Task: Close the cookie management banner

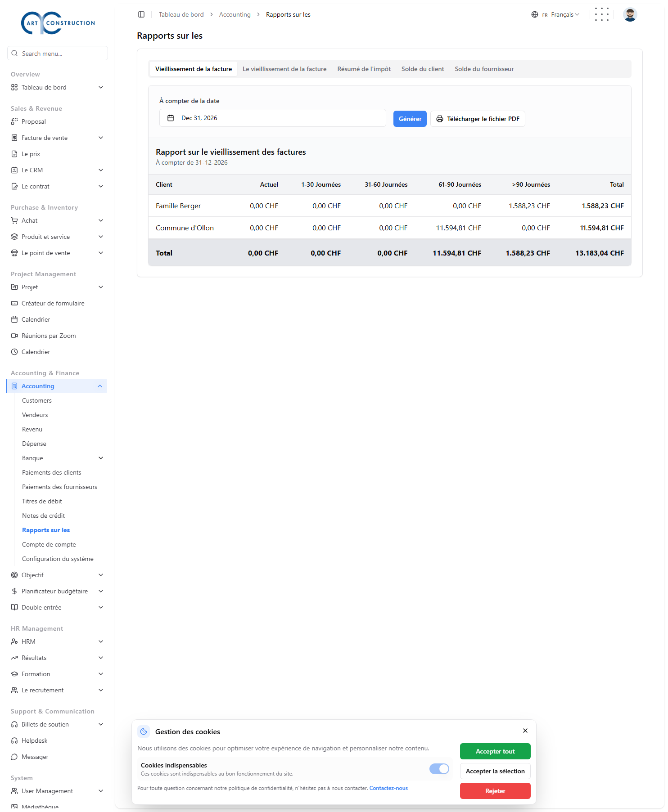Action: tap(525, 731)
